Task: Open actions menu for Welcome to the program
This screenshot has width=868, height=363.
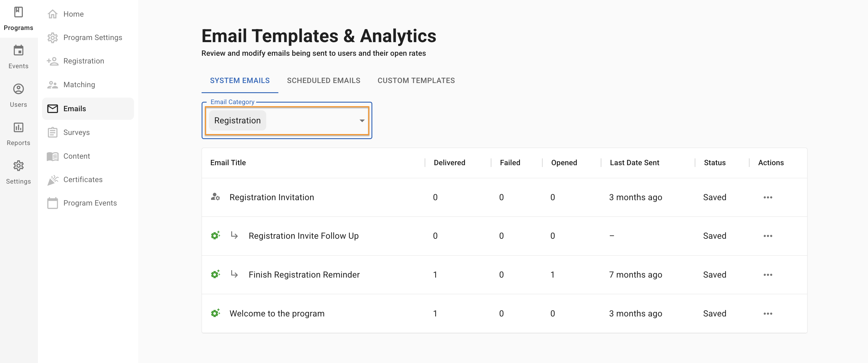Action: [768, 313]
